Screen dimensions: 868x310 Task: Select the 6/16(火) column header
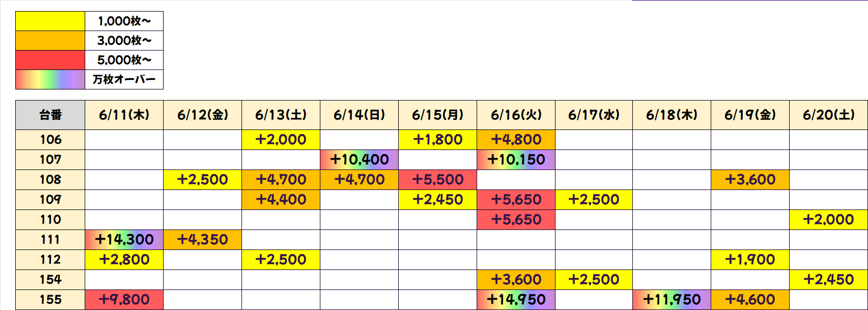(x=516, y=115)
